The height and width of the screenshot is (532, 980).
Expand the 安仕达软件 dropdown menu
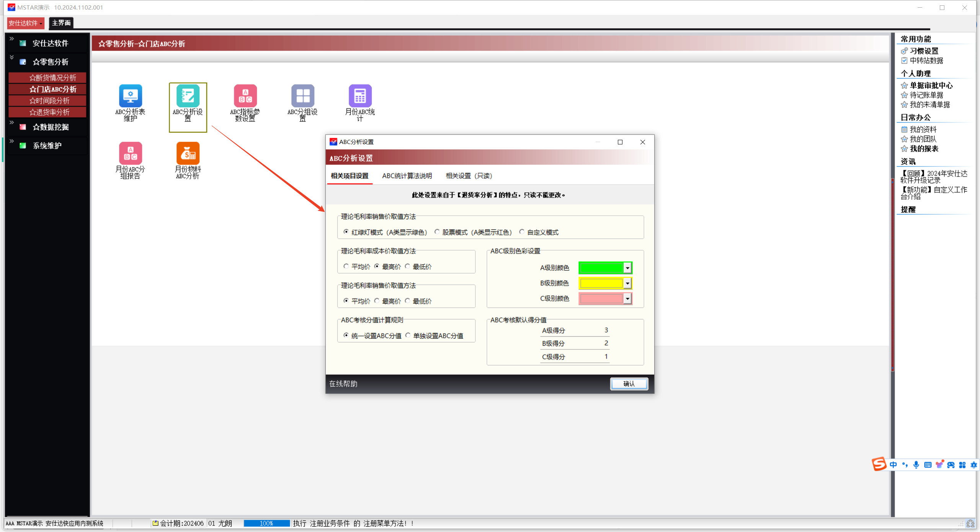[26, 23]
